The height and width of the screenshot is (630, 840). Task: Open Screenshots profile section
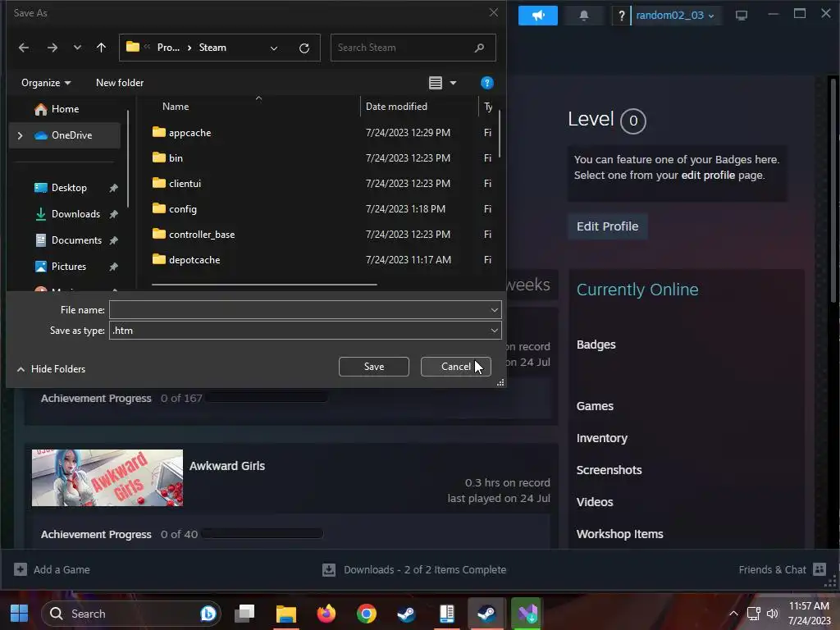(x=609, y=470)
